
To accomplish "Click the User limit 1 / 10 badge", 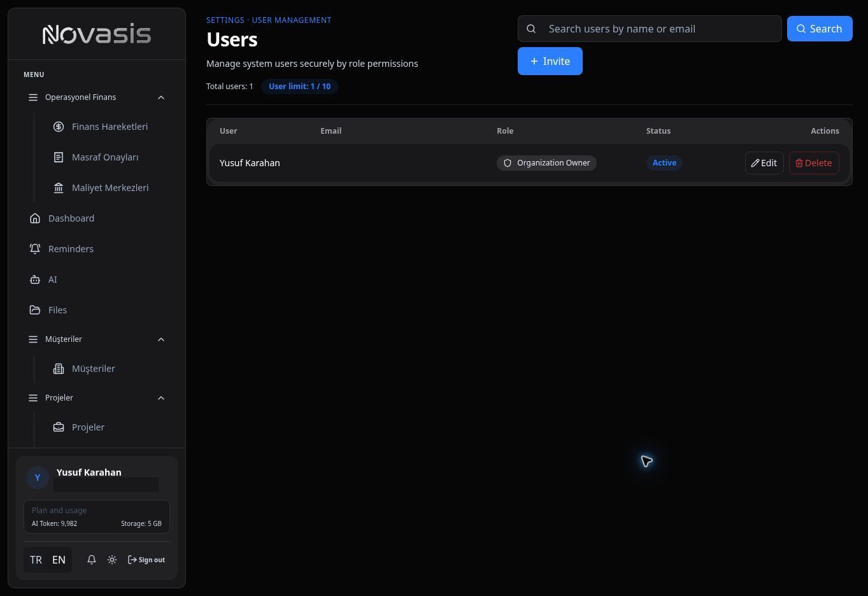I will [299, 87].
